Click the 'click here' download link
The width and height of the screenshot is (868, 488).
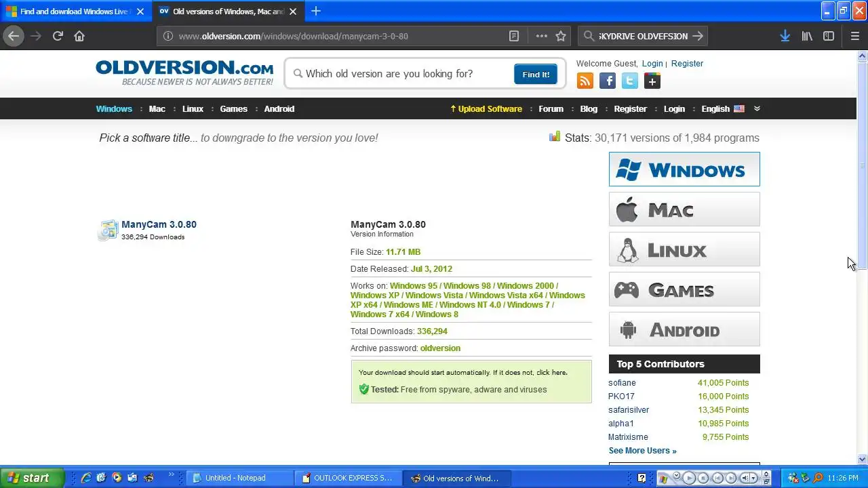pos(551,373)
